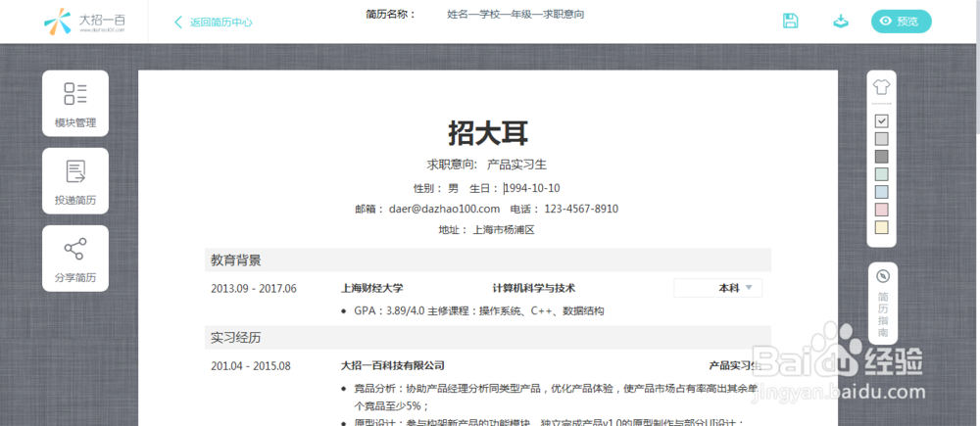The width and height of the screenshot is (980, 426).
Task: Click the 竞品分析 bullet text
Action: click(x=557, y=397)
